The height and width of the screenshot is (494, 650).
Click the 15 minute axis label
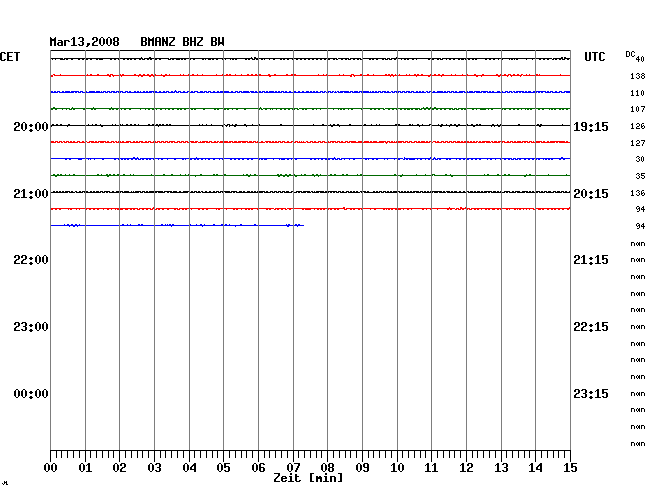(570, 468)
